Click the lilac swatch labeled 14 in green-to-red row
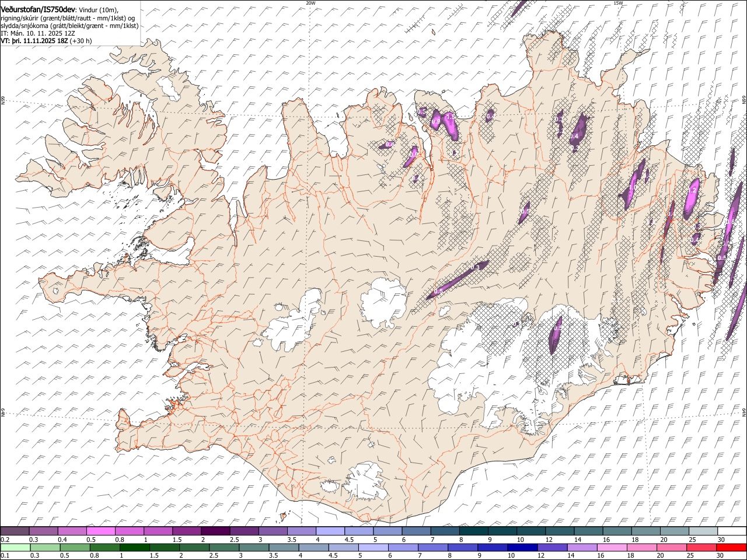 (x=582, y=547)
